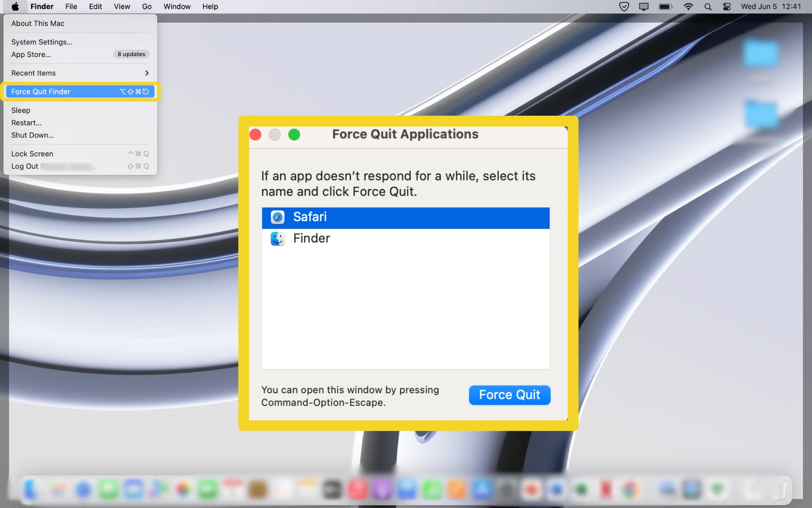The height and width of the screenshot is (508, 812).
Task: Select Force Quit Finder menu item
Action: [x=80, y=92]
